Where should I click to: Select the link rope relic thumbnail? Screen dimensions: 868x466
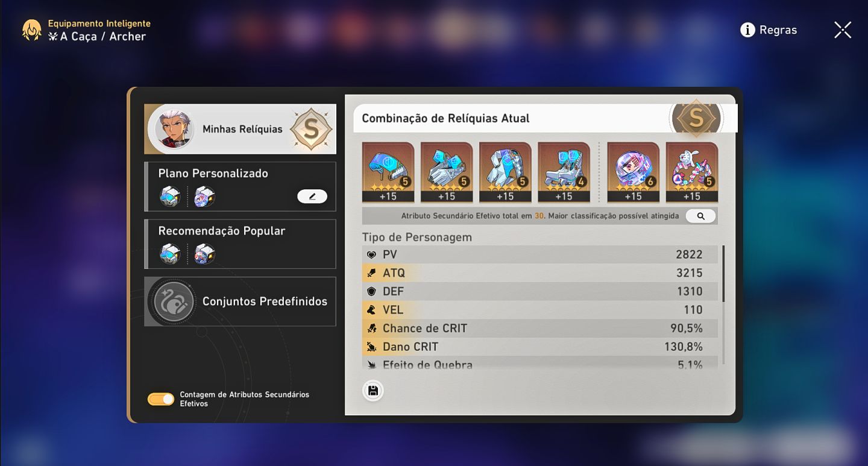tap(692, 172)
